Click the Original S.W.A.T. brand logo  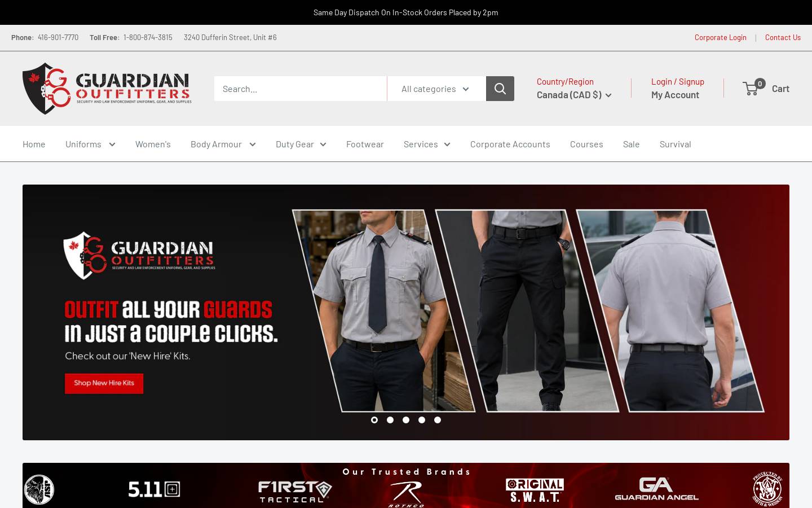[535, 490]
